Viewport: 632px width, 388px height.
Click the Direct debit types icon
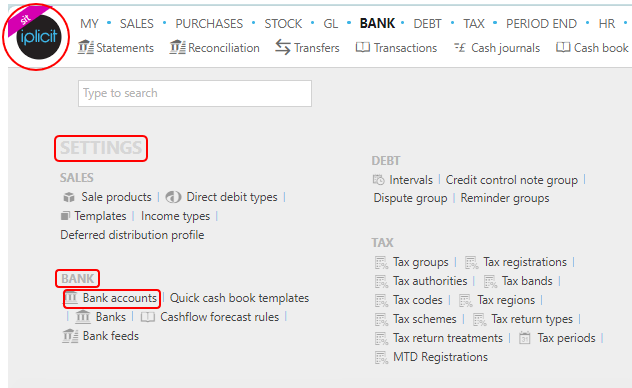pyautogui.click(x=173, y=197)
